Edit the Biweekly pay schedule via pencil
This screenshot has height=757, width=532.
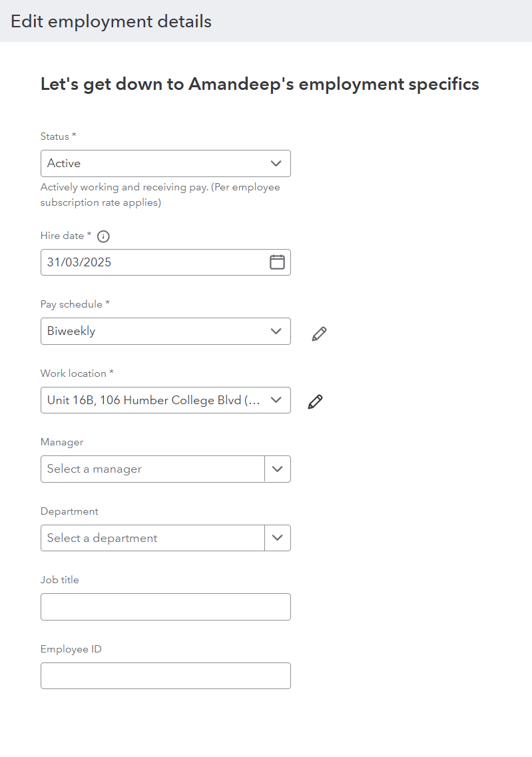tap(320, 334)
